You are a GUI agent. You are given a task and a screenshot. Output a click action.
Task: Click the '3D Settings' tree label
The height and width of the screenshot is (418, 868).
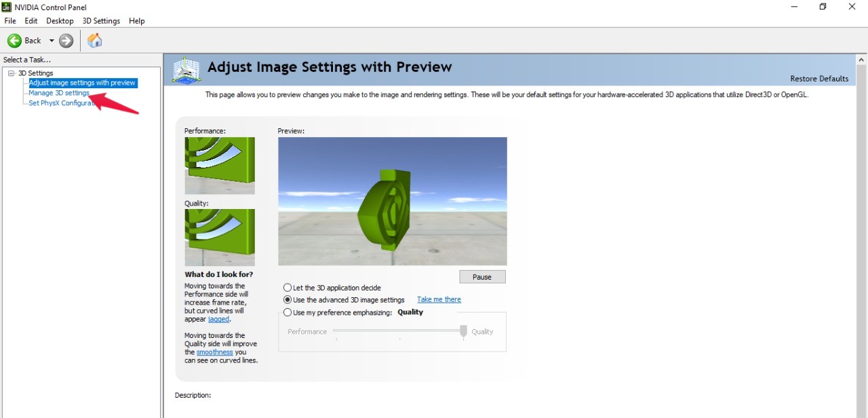35,73
